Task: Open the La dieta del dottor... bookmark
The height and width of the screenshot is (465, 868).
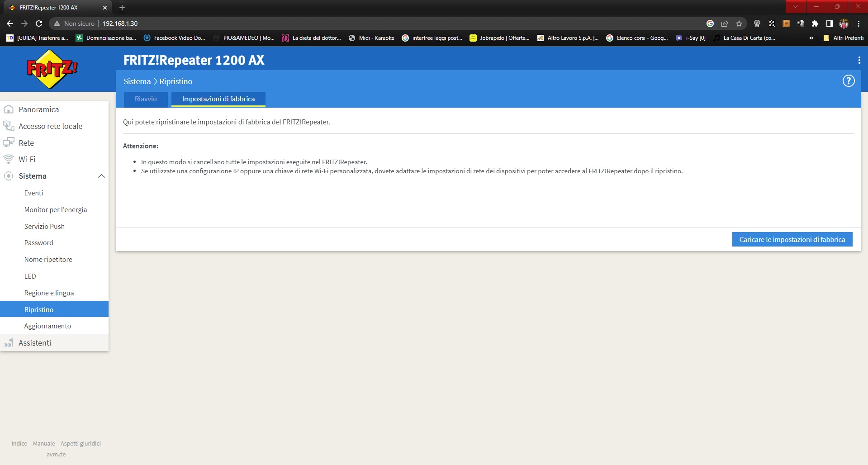Action: (312, 38)
